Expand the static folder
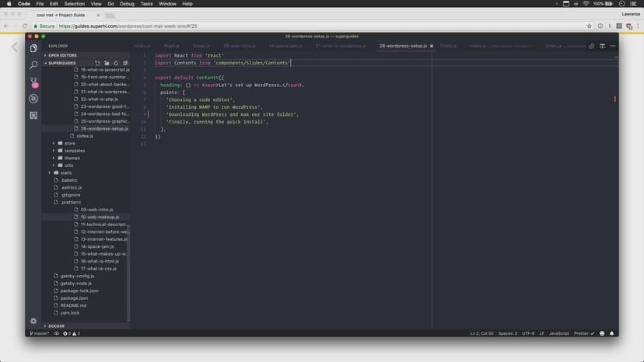Screen dimensions: 644x362 pos(66,172)
